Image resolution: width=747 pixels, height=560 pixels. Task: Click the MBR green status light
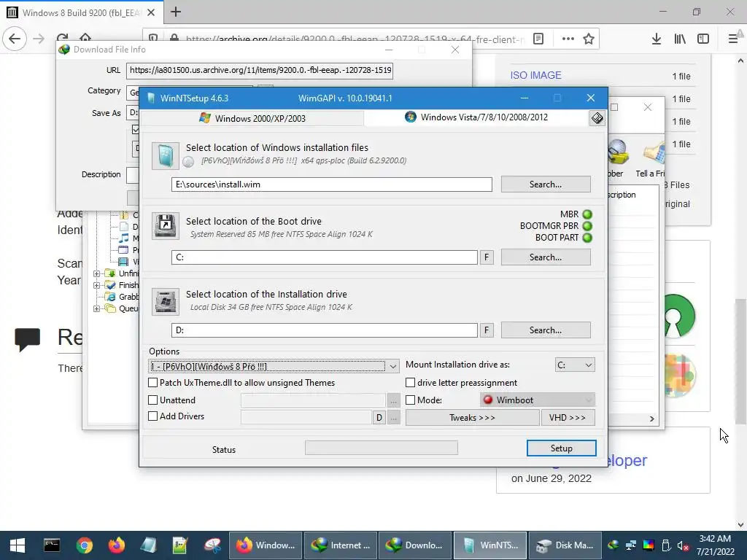(x=587, y=214)
